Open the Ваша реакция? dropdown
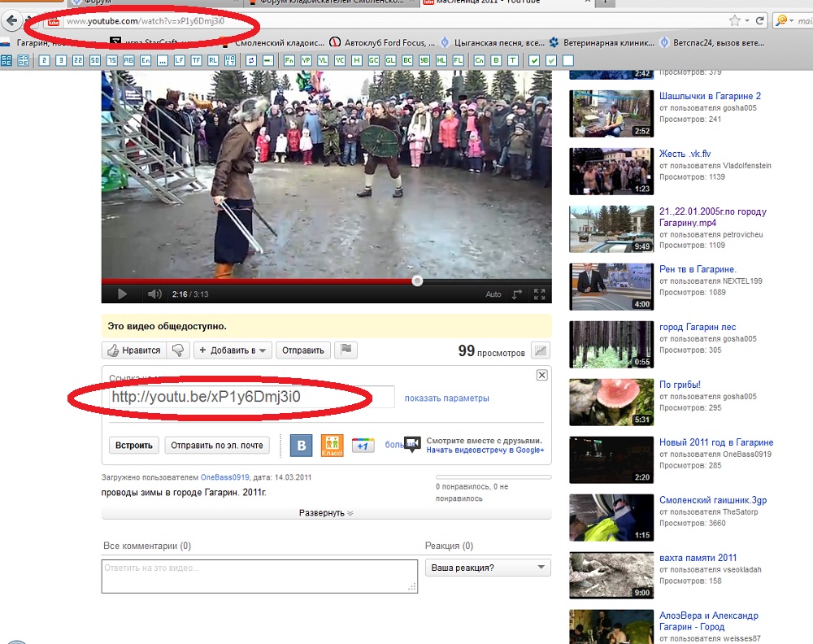 [488, 568]
